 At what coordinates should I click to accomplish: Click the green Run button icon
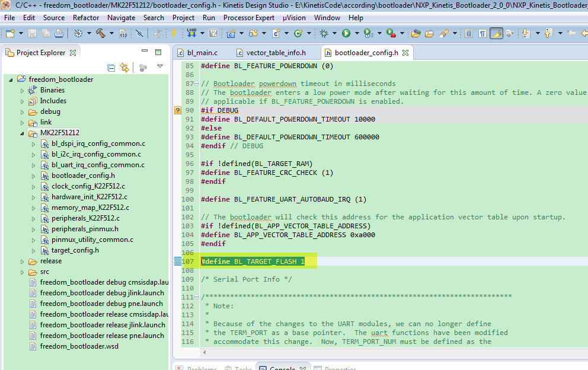coord(346,33)
